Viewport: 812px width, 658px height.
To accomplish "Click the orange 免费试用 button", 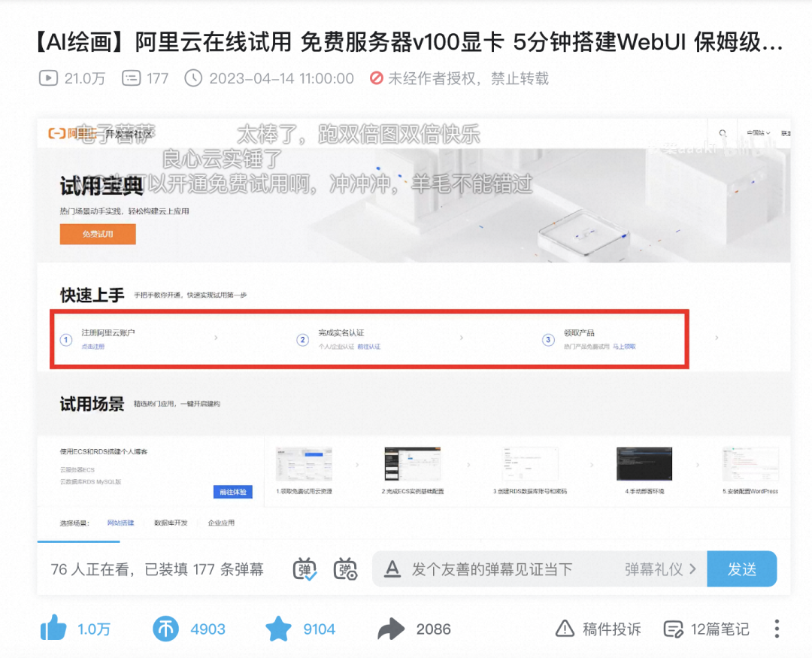I will [x=98, y=234].
